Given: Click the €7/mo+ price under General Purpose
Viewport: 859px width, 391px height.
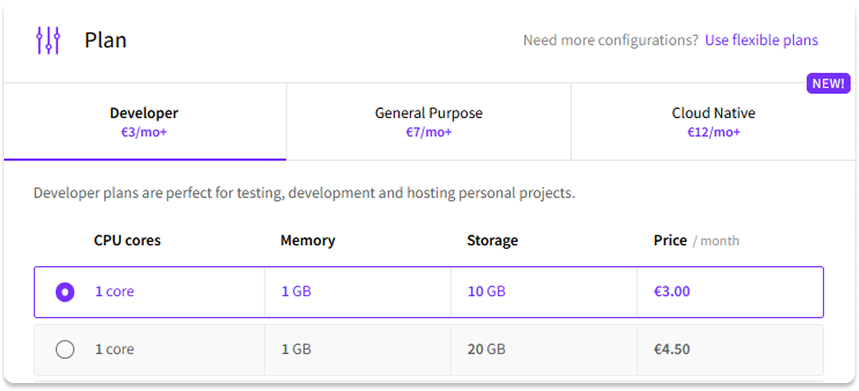Looking at the screenshot, I should pyautogui.click(x=429, y=133).
